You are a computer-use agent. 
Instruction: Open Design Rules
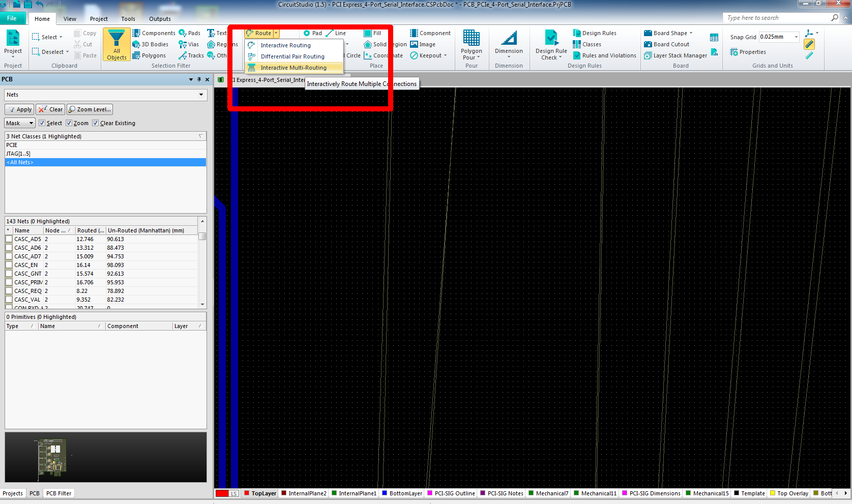point(595,33)
